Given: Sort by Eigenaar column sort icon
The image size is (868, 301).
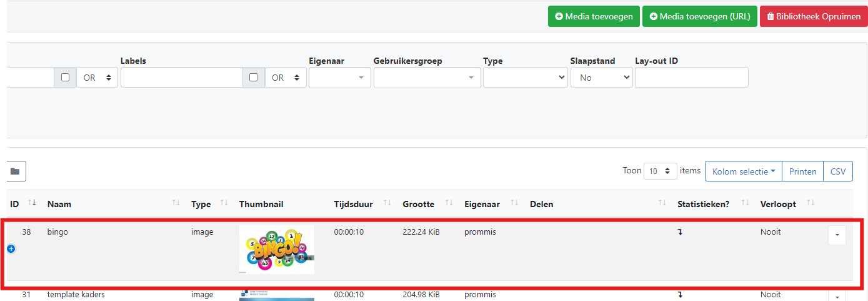Looking at the screenshot, I should tap(514, 203).
